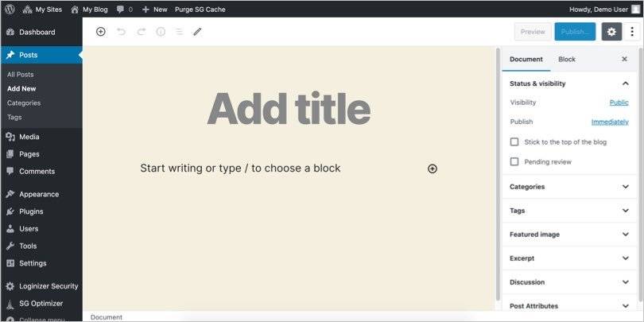Expand the Featured image panel
This screenshot has height=322, width=644.
click(626, 235)
